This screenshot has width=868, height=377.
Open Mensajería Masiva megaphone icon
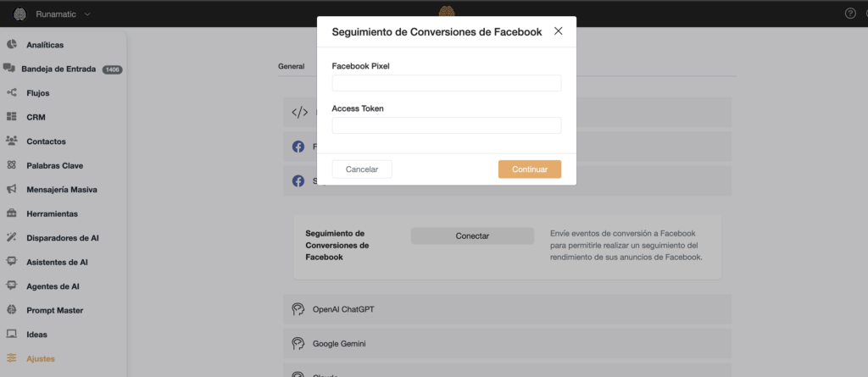[x=12, y=189]
